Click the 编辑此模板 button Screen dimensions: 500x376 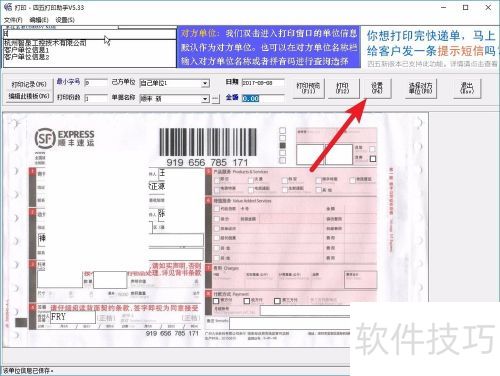(x=29, y=96)
